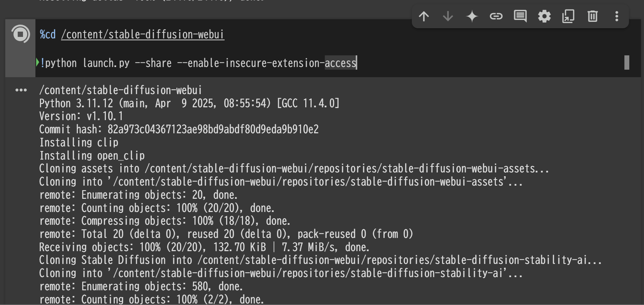
Task: Follow the /content/stable-diffusion-webui path link in code
Action: tap(142, 34)
